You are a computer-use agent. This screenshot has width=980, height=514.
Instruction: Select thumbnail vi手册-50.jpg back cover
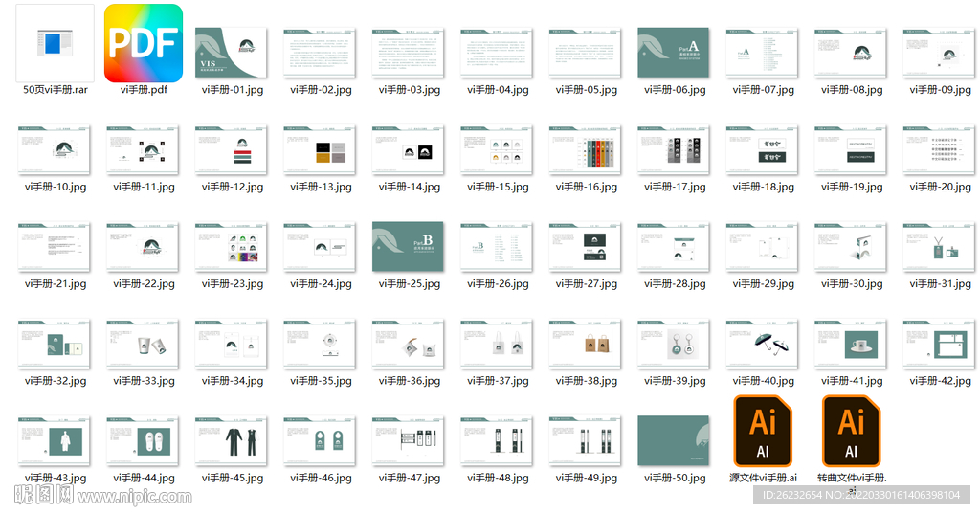pyautogui.click(x=674, y=441)
